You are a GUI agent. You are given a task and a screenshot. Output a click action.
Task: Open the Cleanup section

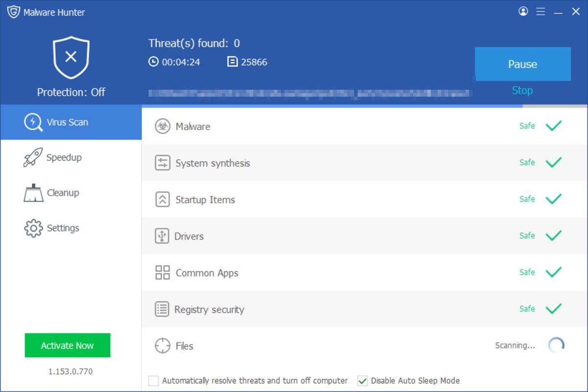pyautogui.click(x=71, y=193)
